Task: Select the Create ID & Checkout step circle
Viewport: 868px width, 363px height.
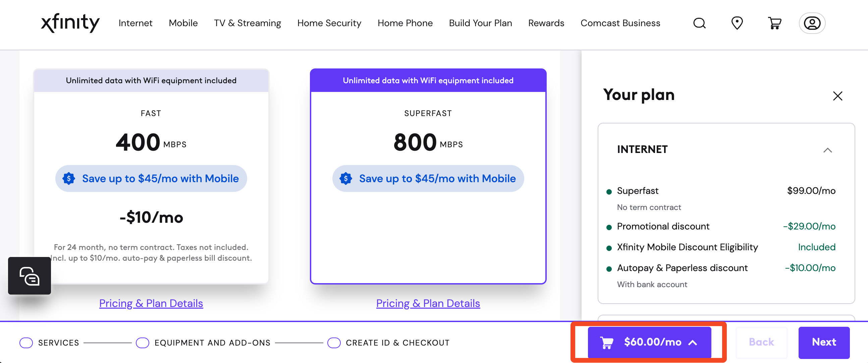Action: (x=334, y=343)
